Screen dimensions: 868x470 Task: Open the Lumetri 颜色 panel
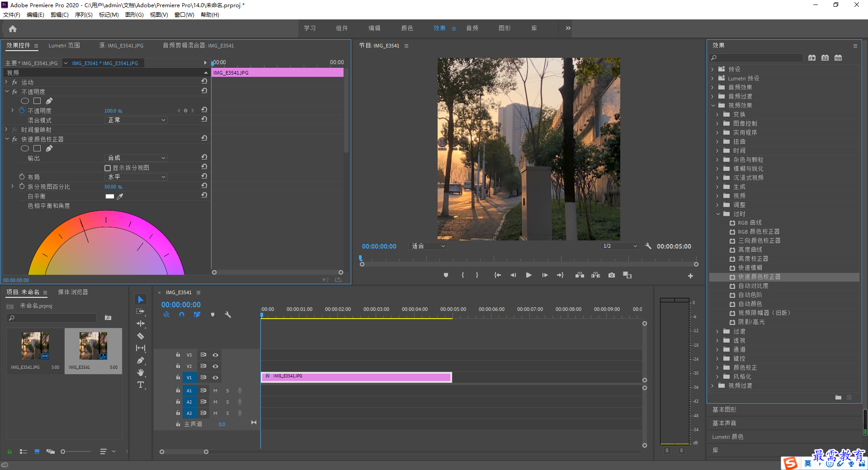728,437
